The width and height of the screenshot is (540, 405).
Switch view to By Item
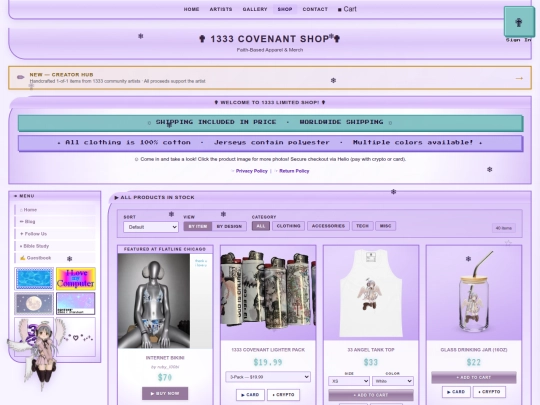click(x=198, y=226)
